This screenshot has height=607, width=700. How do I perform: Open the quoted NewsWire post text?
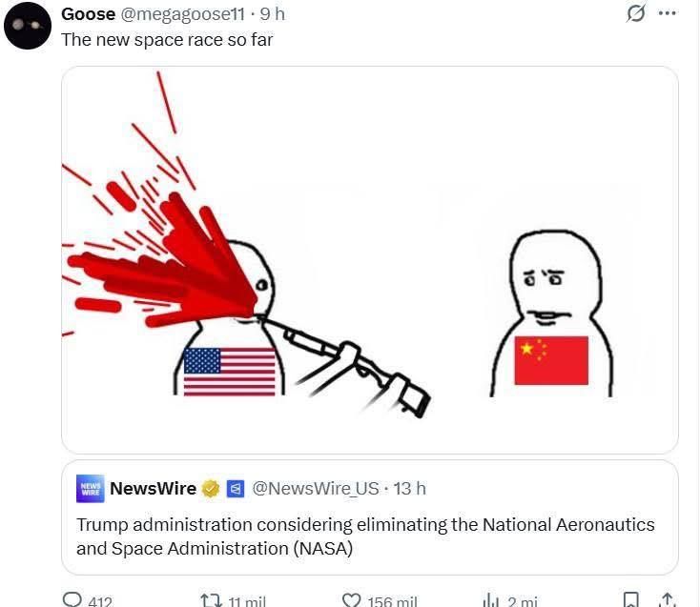click(365, 536)
